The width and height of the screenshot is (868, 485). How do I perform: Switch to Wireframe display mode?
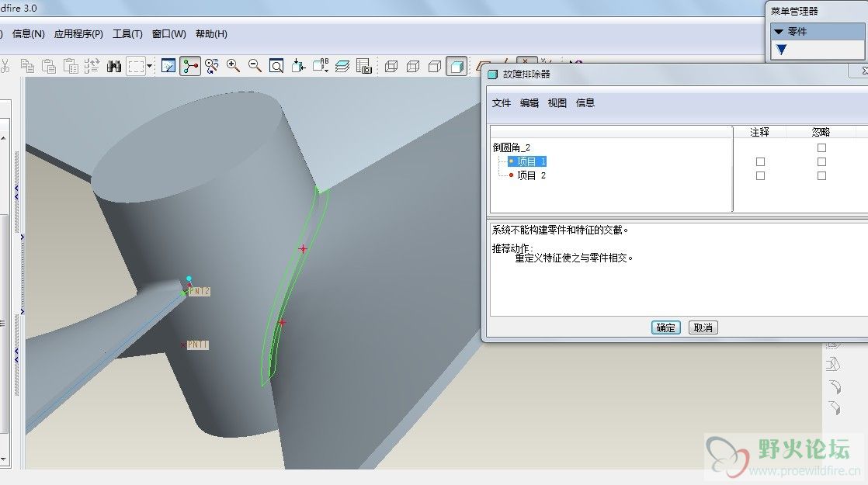391,67
